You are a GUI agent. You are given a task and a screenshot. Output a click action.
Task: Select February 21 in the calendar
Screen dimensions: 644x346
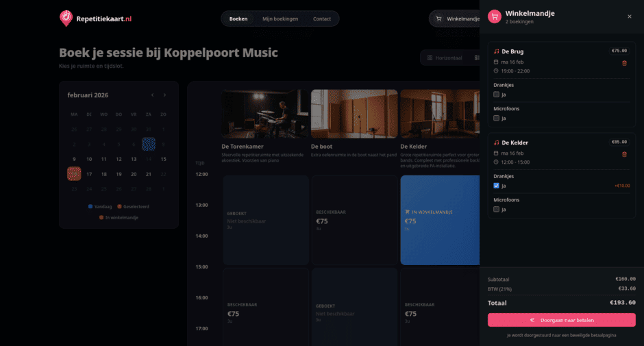coord(148,174)
